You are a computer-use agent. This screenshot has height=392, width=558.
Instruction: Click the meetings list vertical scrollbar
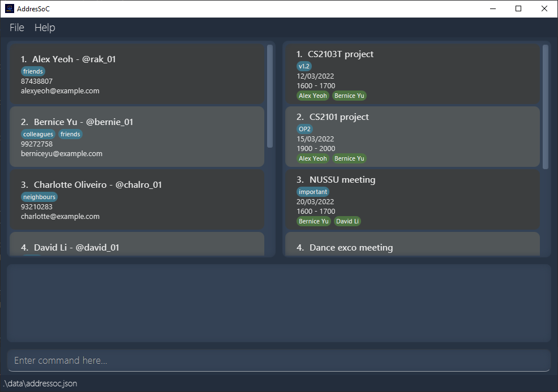coord(546,107)
